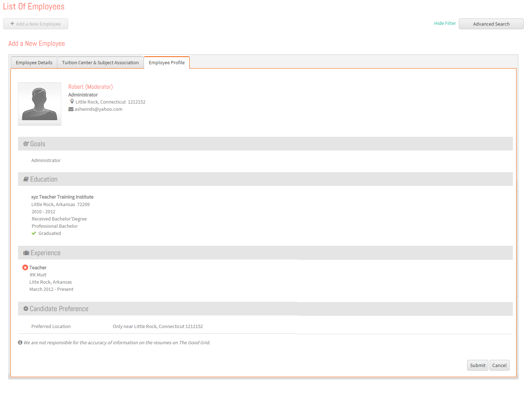Click the ashwinds@yahoo.com email text
The height and width of the screenshot is (393, 532).
click(98, 109)
